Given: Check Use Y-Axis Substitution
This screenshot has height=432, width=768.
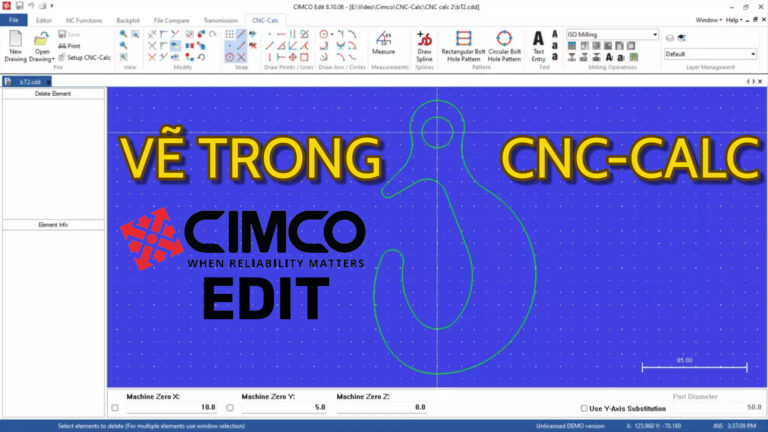Looking at the screenshot, I should (x=584, y=408).
